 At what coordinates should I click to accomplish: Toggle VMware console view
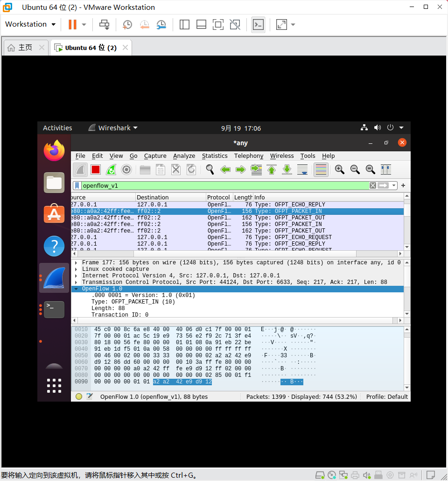coord(258,25)
